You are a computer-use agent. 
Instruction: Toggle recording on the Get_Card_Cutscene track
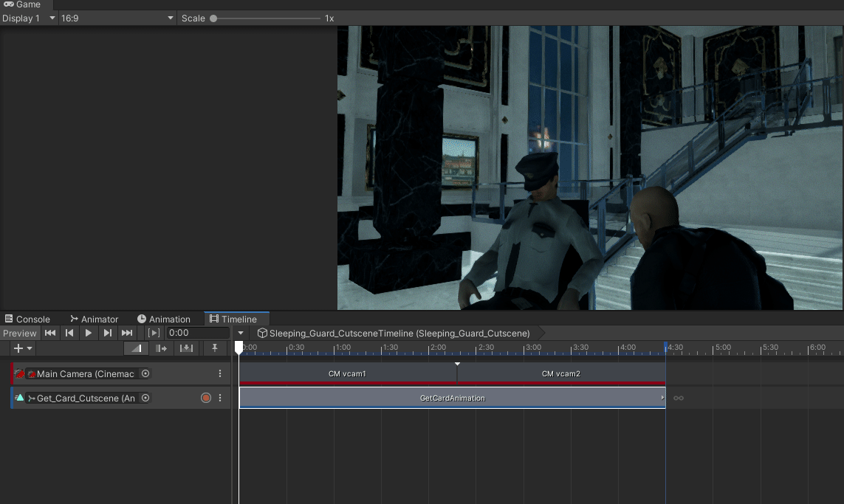point(206,398)
